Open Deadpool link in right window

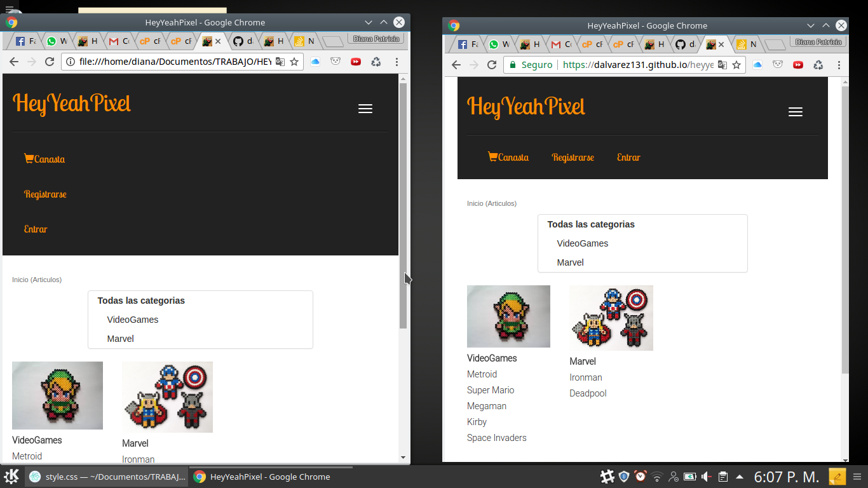(x=588, y=393)
